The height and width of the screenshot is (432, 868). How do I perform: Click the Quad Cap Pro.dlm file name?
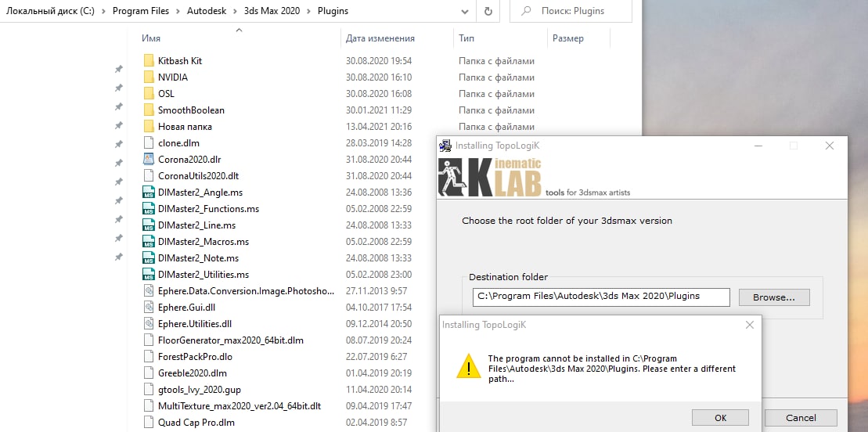[196, 423]
